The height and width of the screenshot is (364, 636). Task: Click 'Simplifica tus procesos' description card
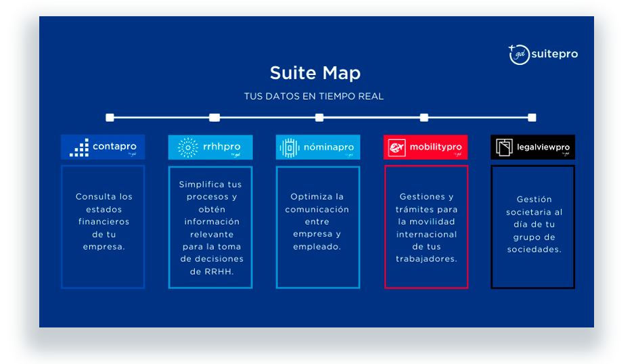tap(210, 227)
